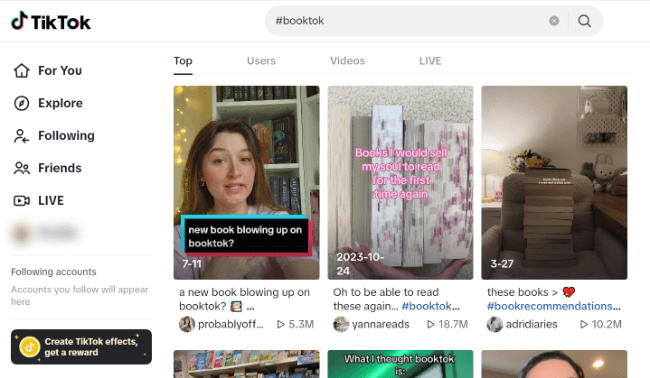Click Create TikTok effects banner

tap(81, 347)
